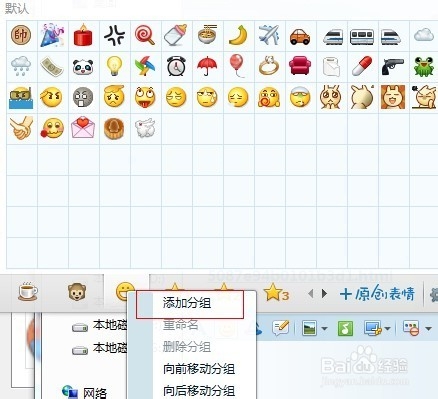Select the black anger mark emoticon
438x399 pixels.
click(114, 35)
